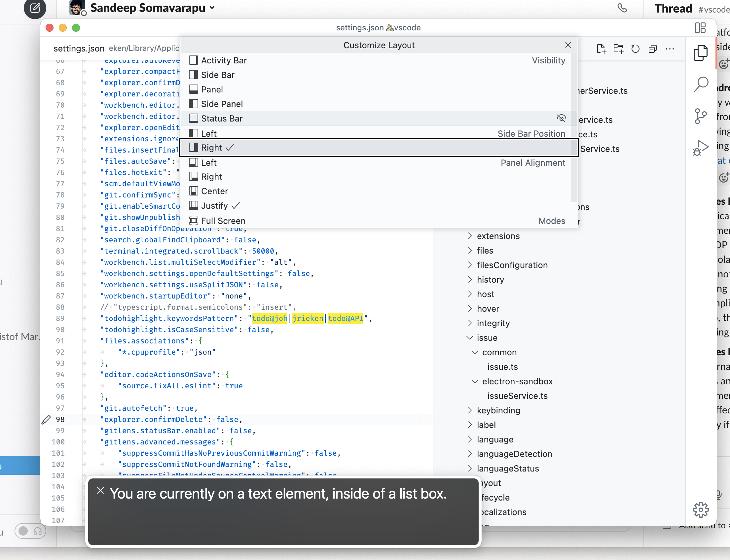Image resolution: width=730 pixels, height=560 pixels.
Task: Open the Manage gear icon
Action: coord(701,510)
